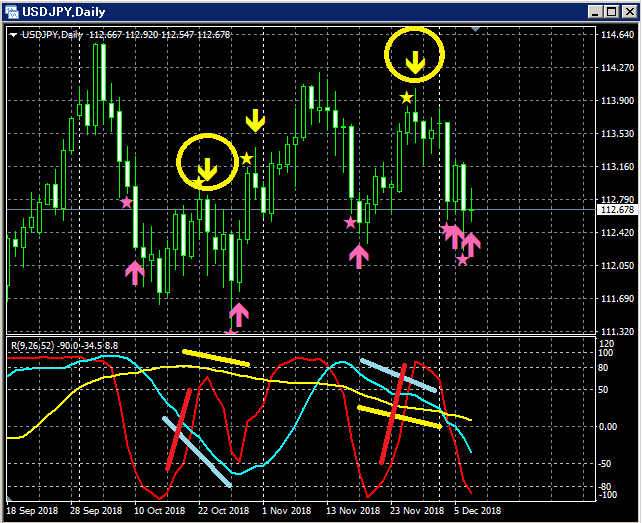Click the pink star beside the early October candle

(127, 202)
